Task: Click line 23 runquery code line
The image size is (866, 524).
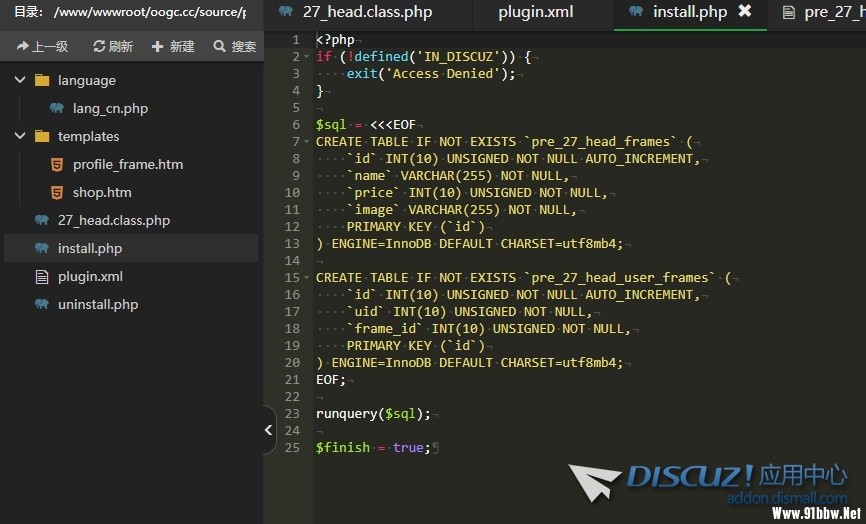Action: [373, 413]
